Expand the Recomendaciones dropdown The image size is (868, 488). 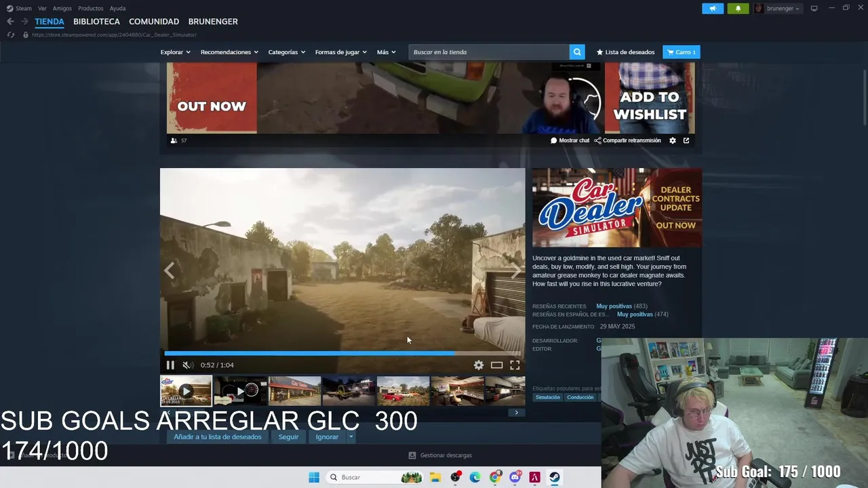tap(229, 52)
